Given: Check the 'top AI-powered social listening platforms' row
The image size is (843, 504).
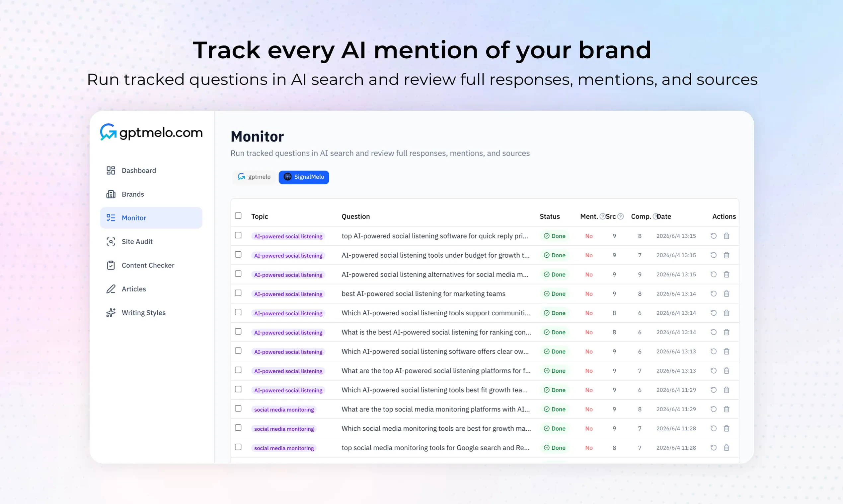Looking at the screenshot, I should tap(238, 370).
